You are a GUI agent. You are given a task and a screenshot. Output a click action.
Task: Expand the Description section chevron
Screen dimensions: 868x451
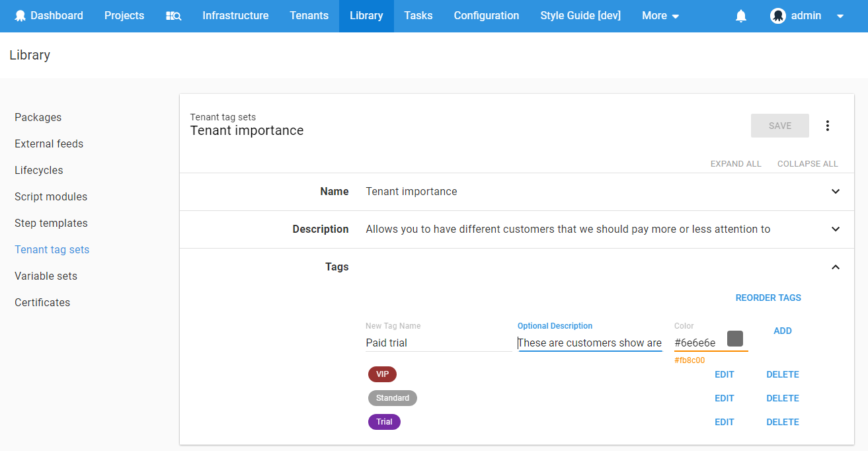836,229
